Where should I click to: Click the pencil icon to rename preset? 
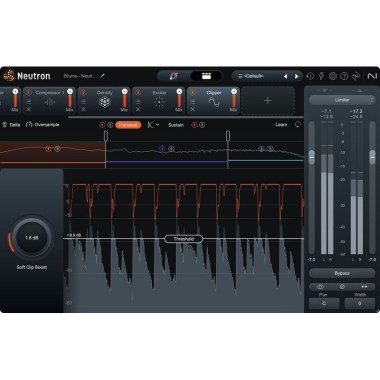point(102,76)
